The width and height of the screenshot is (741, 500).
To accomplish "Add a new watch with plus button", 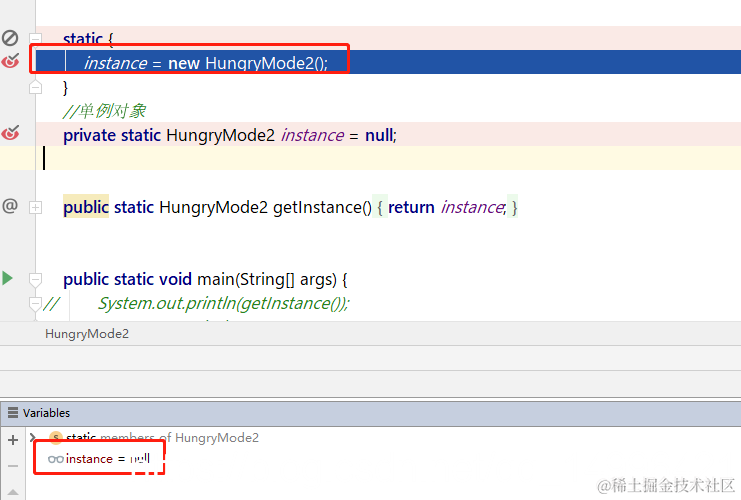I will [x=13, y=440].
